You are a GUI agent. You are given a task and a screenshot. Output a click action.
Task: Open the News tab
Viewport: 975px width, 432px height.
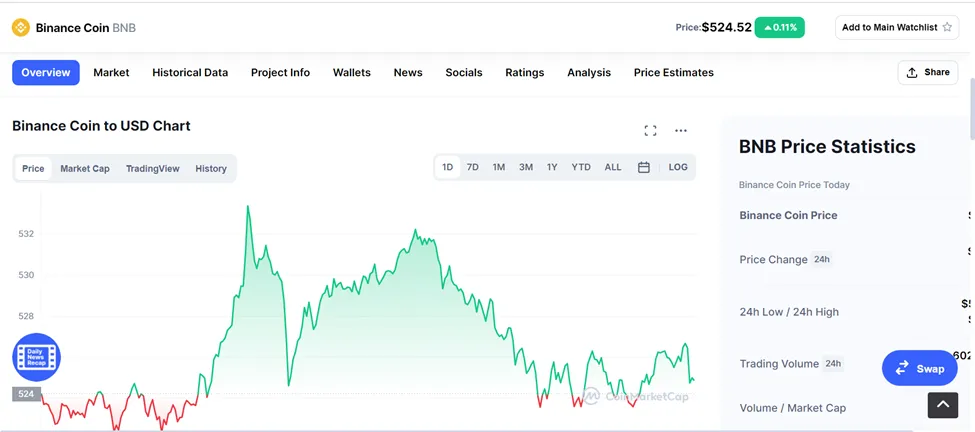click(408, 73)
